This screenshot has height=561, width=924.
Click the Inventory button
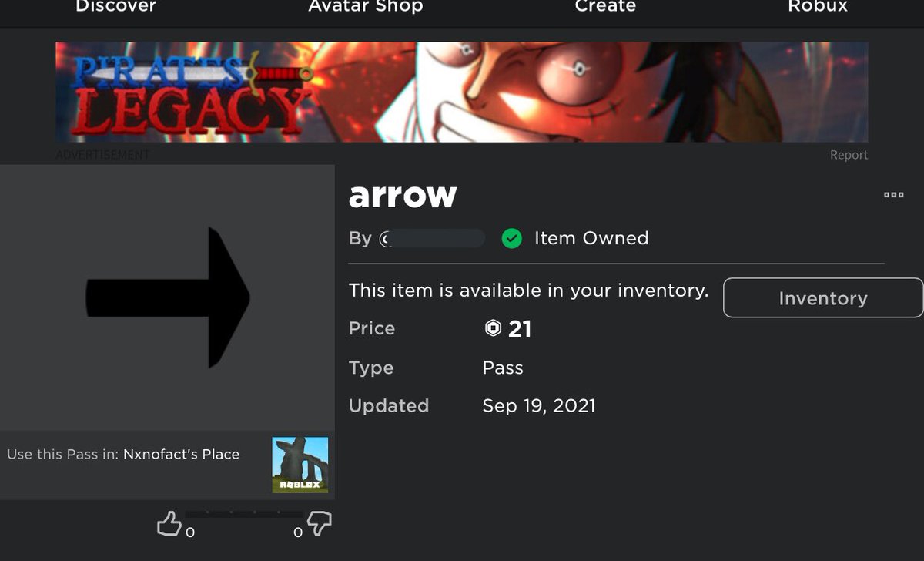[823, 298]
